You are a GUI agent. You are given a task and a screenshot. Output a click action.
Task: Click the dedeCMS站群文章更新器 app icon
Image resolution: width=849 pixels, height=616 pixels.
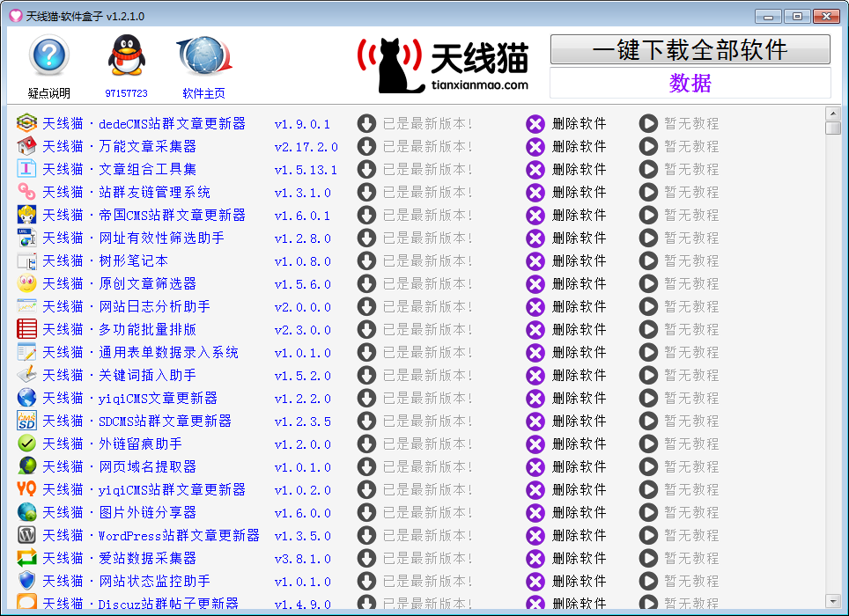click(26, 123)
